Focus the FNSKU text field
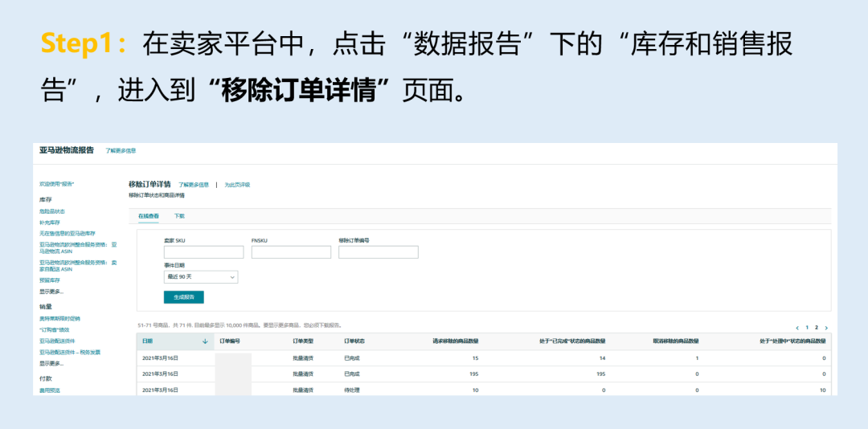868x429 pixels. click(291, 252)
